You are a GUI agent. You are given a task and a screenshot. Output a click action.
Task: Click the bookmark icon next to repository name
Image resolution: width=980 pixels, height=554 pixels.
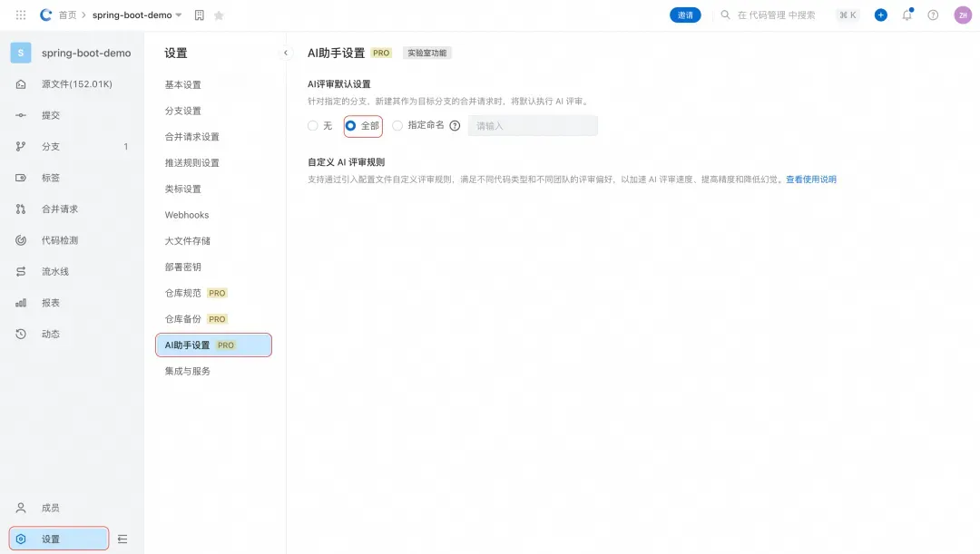click(200, 15)
